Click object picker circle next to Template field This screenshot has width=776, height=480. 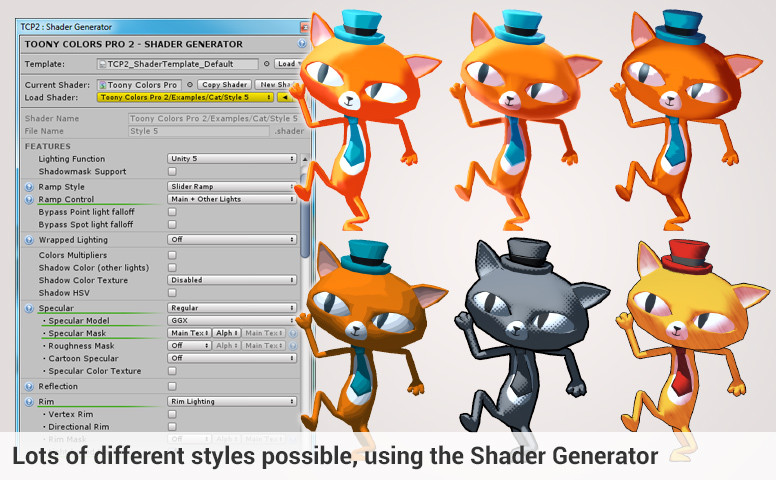(266, 64)
